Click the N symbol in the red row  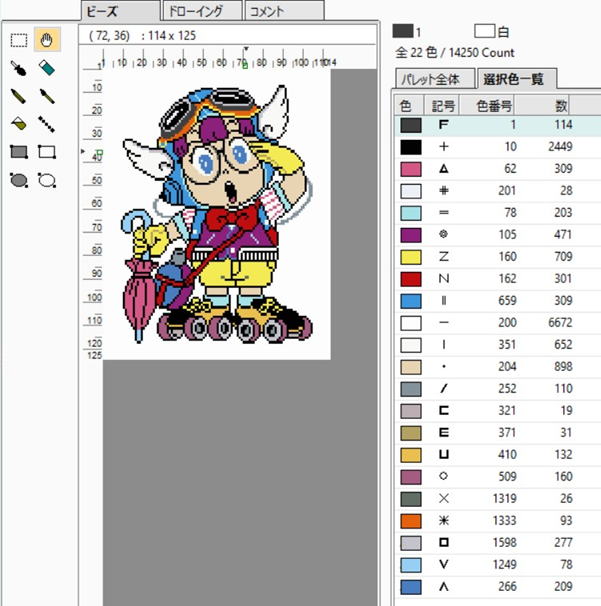pyautogui.click(x=444, y=279)
